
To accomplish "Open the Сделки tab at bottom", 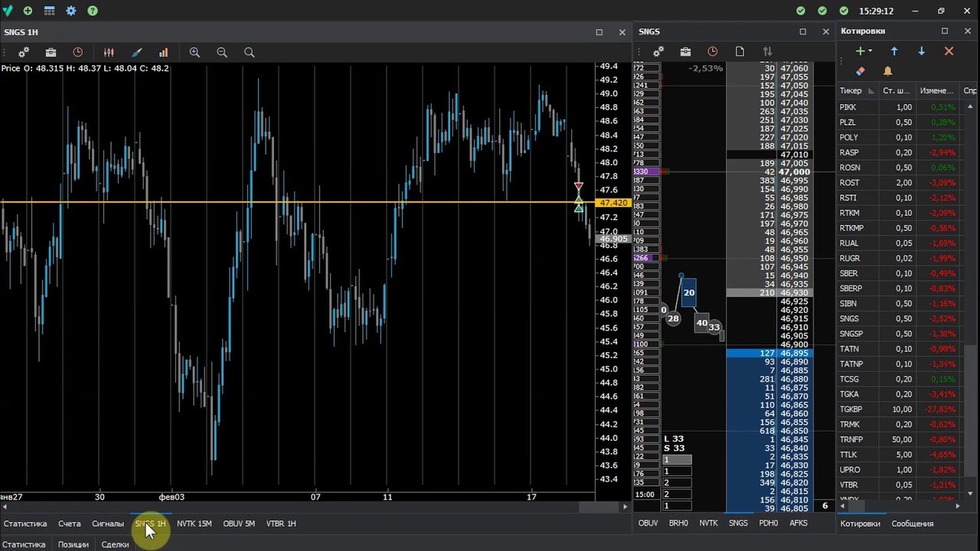I will [x=115, y=544].
